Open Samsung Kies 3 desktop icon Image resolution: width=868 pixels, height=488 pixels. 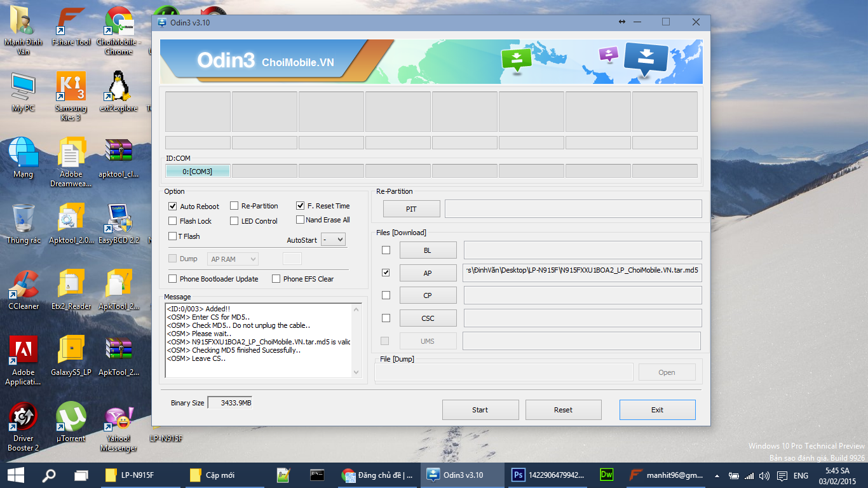[71, 88]
